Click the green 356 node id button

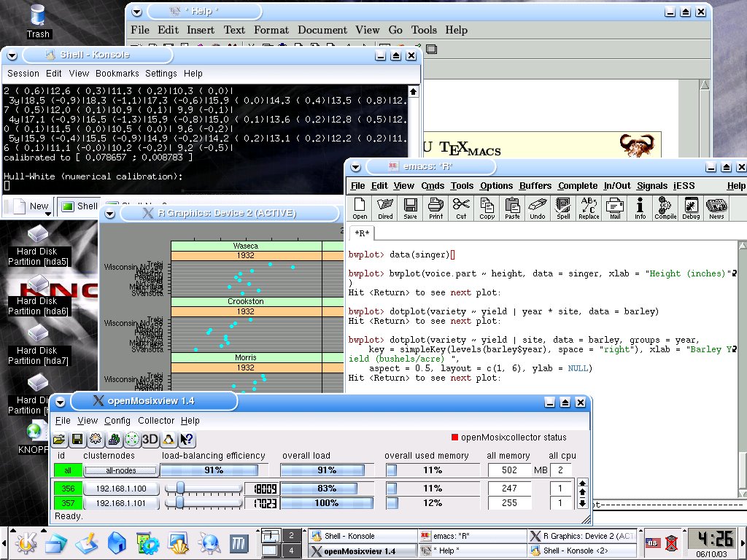68,489
